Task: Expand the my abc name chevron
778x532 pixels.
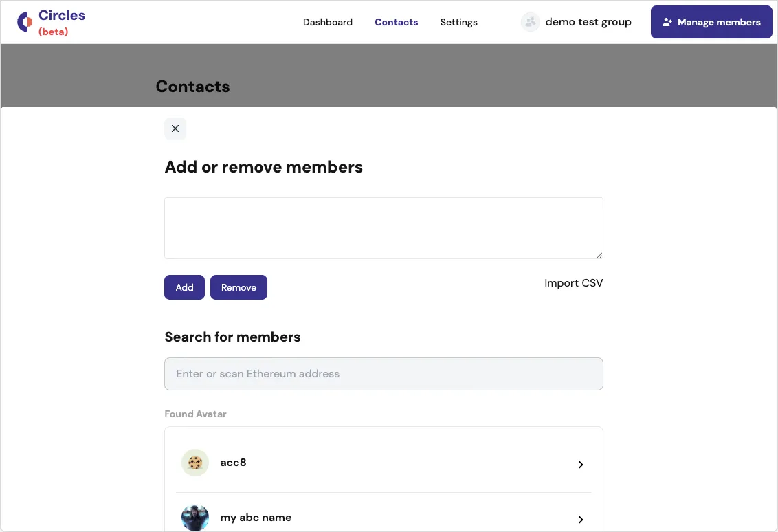Action: point(580,519)
